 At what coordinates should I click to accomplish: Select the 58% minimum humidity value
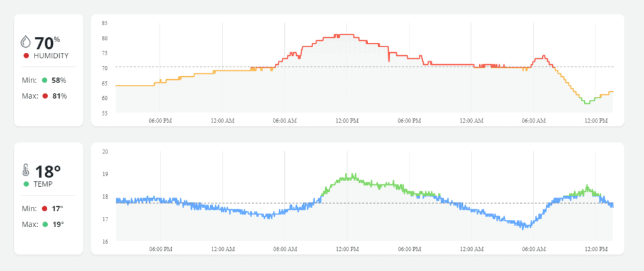[x=59, y=80]
